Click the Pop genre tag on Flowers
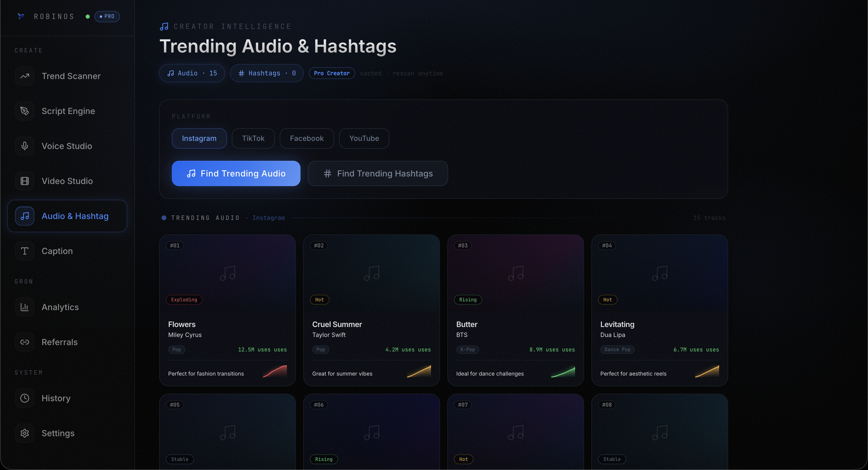Image resolution: width=868 pixels, height=470 pixels. tap(177, 350)
